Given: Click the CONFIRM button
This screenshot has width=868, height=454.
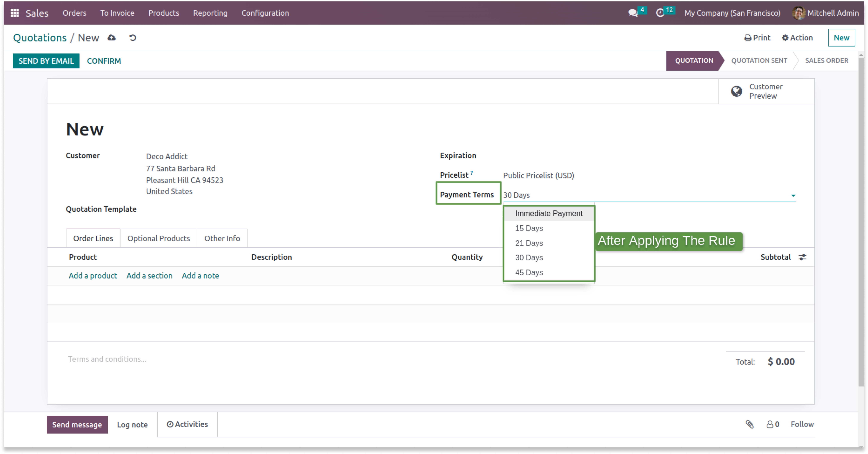Looking at the screenshot, I should (104, 61).
